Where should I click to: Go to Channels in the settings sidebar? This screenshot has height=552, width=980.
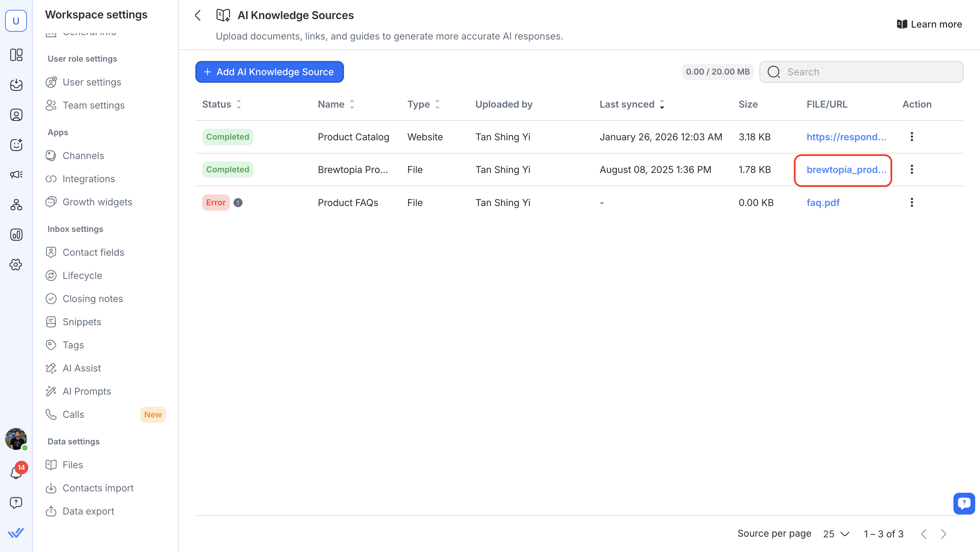pos(83,156)
